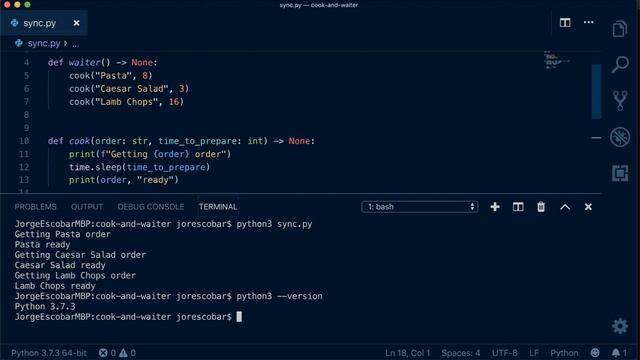
Task: Click the minimap code preview
Action: [x=557, y=60]
